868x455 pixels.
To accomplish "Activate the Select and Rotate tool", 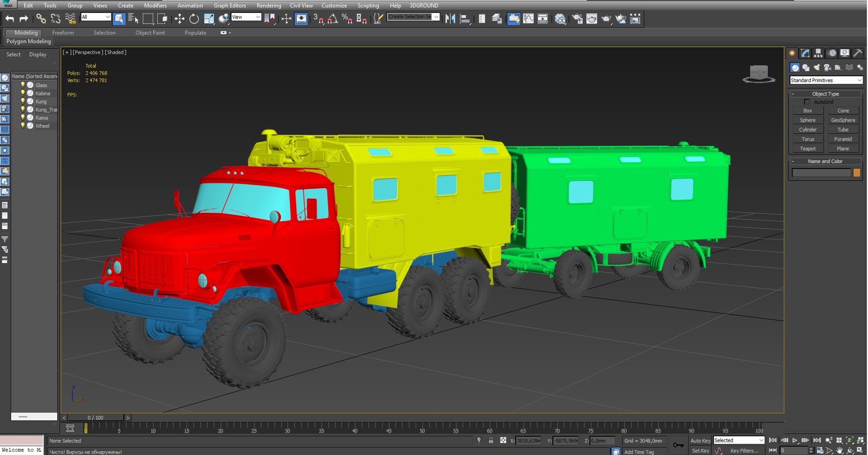I will point(194,19).
